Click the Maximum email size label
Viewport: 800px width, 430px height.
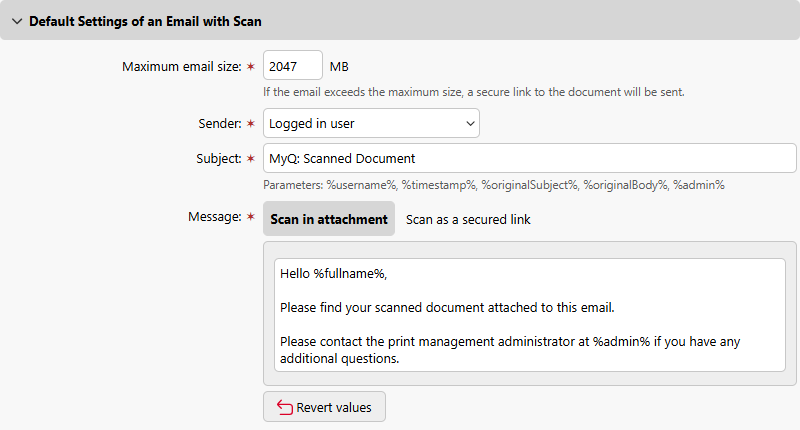[x=182, y=66]
